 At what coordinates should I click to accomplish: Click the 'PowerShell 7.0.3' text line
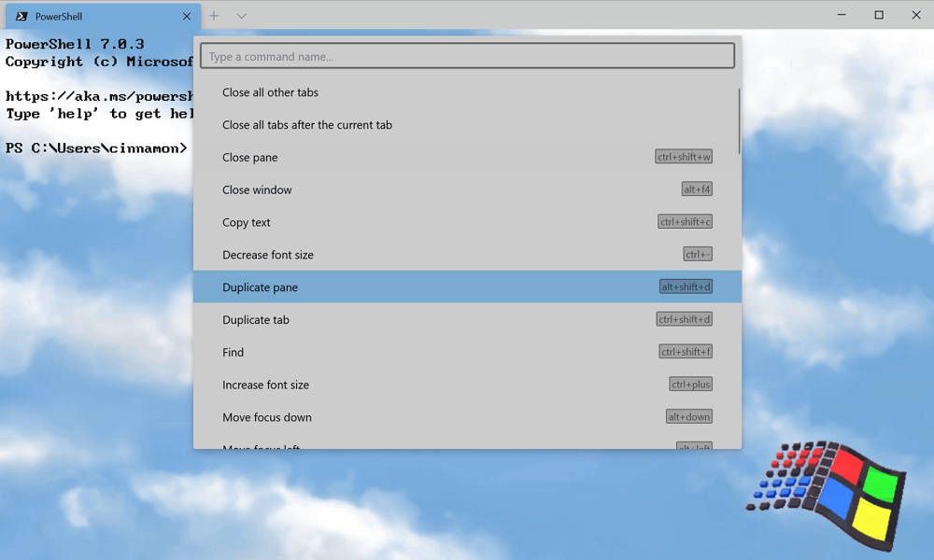coord(75,44)
